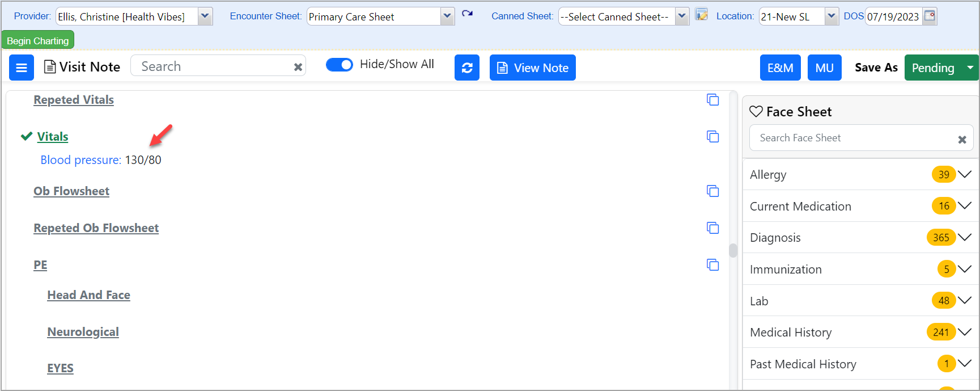Open the Ob Flowsheet link
Viewport: 980px width, 391px height.
[x=71, y=191]
